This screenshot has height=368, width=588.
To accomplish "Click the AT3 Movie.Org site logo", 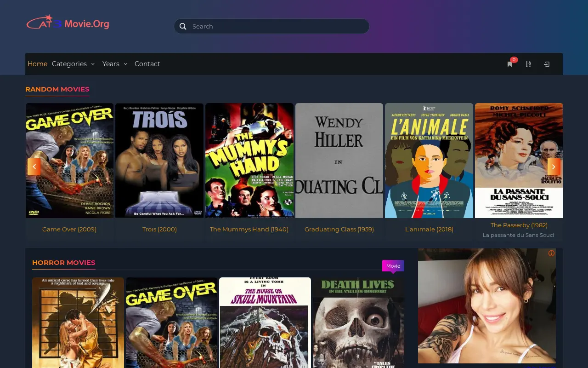I will click(68, 23).
